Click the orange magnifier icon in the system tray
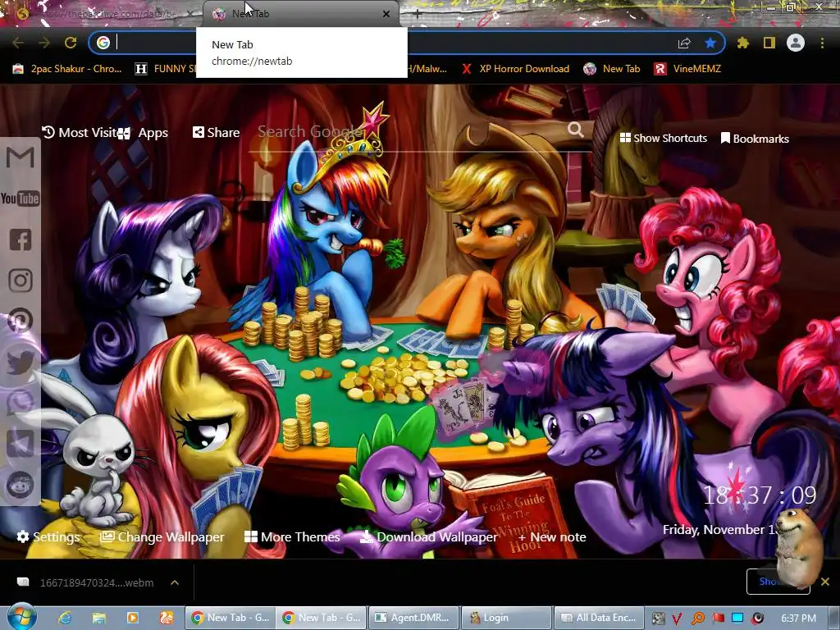The width and height of the screenshot is (840, 630). (697, 619)
